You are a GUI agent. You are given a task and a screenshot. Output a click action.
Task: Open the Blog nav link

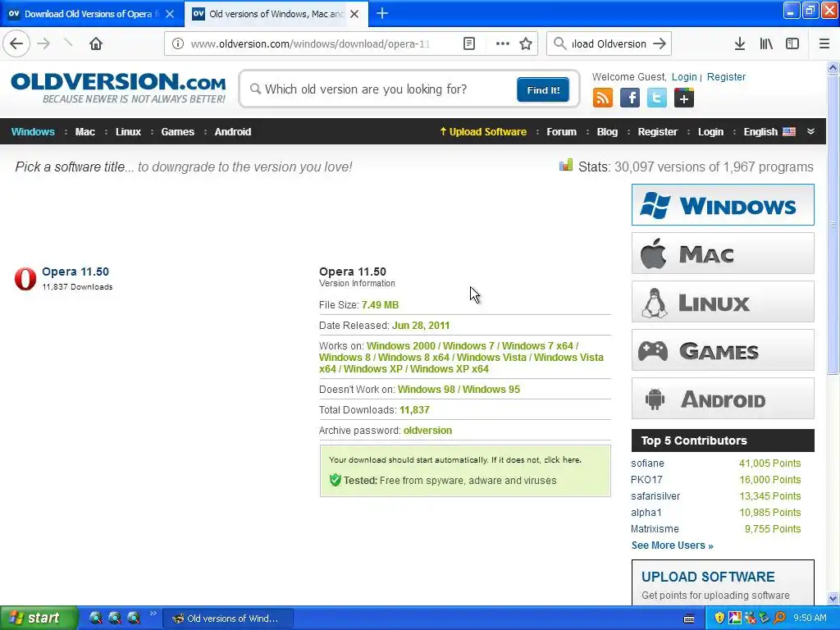tap(607, 132)
